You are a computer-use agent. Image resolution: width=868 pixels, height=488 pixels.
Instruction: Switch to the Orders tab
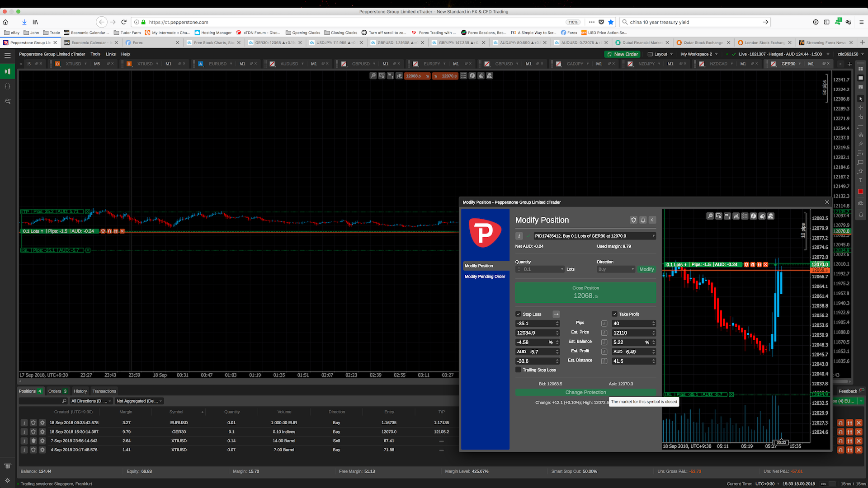(x=57, y=391)
